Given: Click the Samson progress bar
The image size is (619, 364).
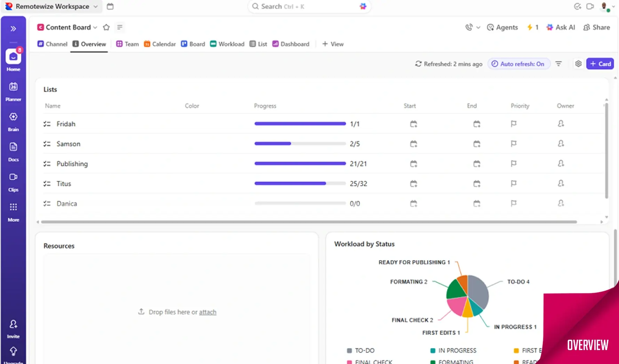Looking at the screenshot, I should pos(300,144).
